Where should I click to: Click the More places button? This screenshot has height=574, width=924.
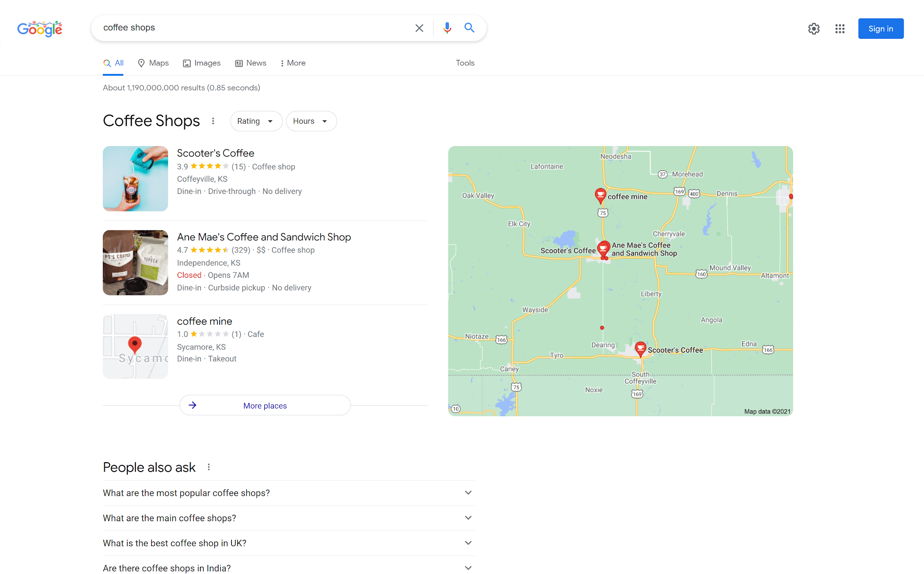pyautogui.click(x=265, y=405)
